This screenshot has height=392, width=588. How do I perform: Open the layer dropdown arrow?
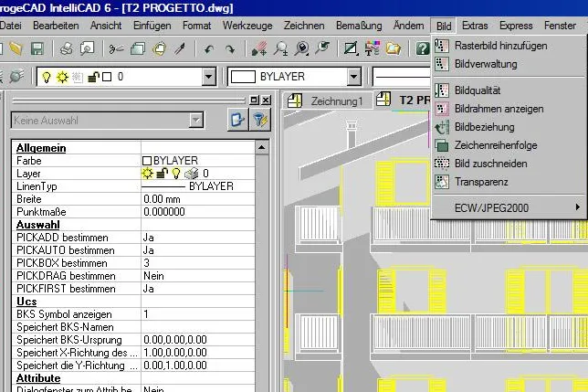pos(208,77)
